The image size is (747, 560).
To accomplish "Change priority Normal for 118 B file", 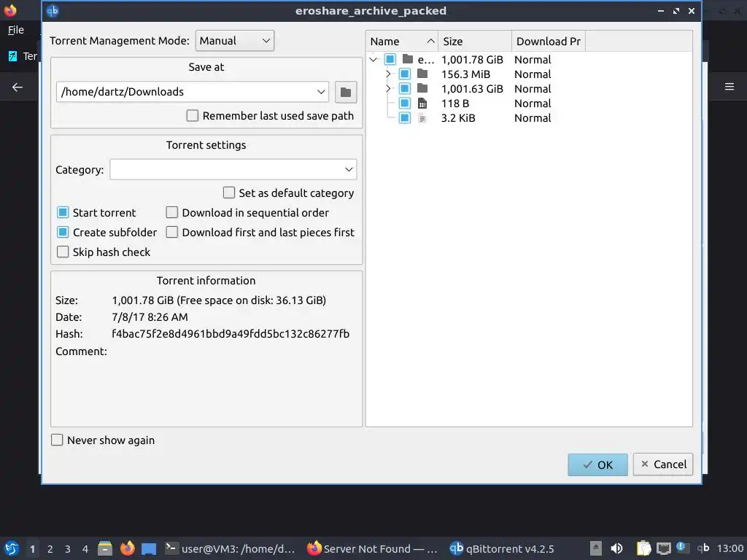I will [533, 104].
